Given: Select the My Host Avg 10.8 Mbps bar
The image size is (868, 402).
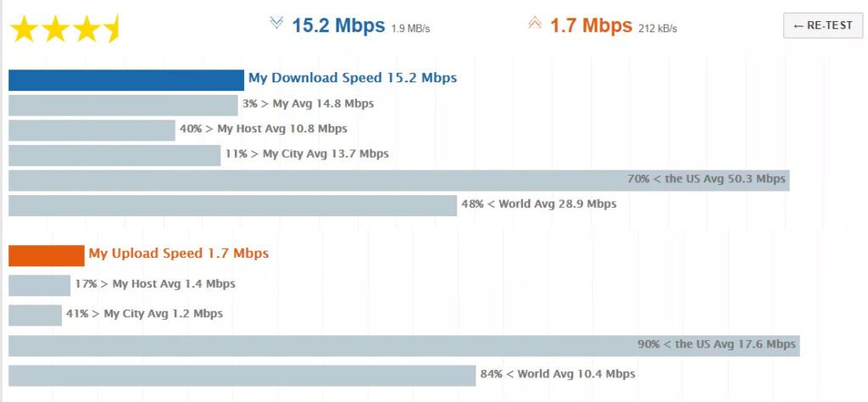Looking at the screenshot, I should coord(92,130).
